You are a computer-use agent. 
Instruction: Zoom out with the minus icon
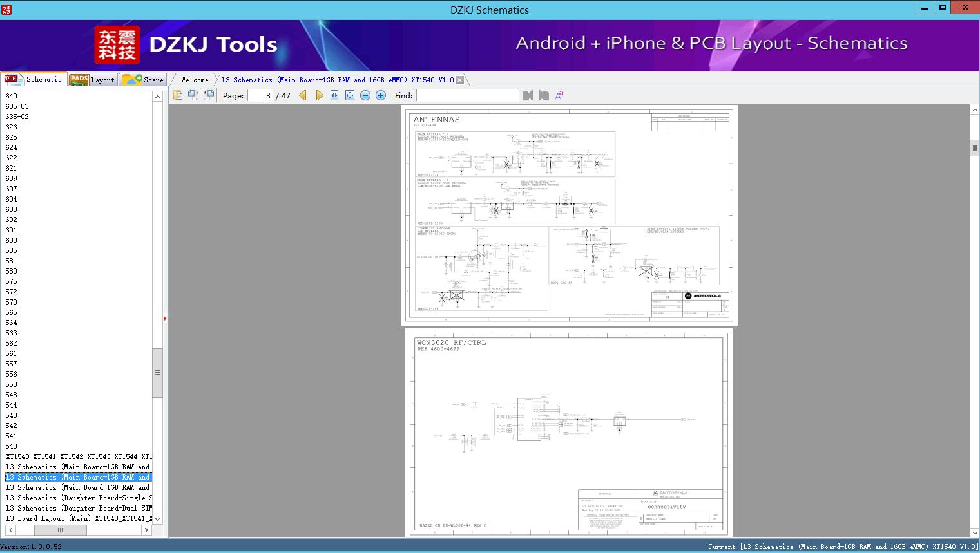[x=365, y=95]
